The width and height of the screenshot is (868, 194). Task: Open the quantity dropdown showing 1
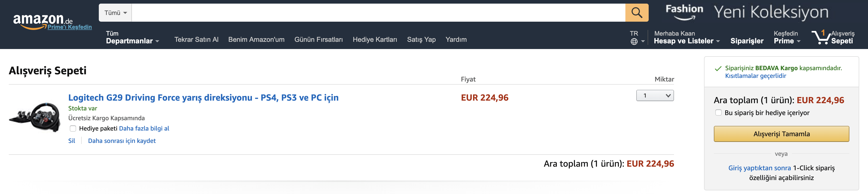click(654, 96)
